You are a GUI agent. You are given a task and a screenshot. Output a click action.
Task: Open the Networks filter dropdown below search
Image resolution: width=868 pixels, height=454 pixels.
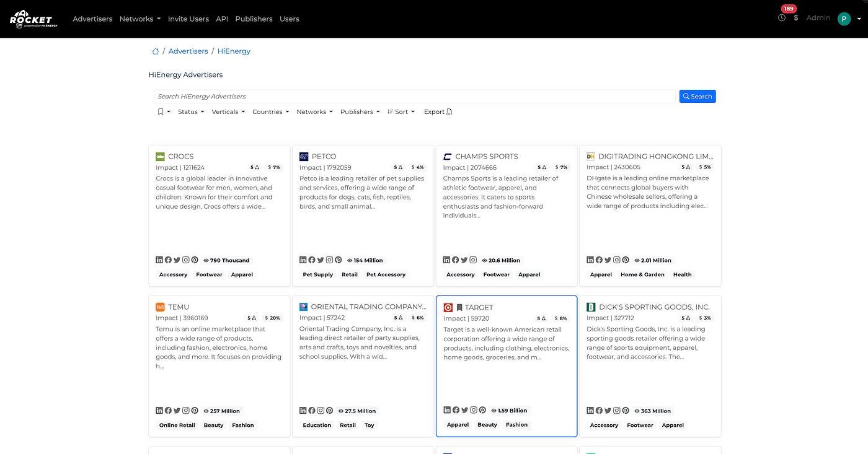click(x=314, y=112)
